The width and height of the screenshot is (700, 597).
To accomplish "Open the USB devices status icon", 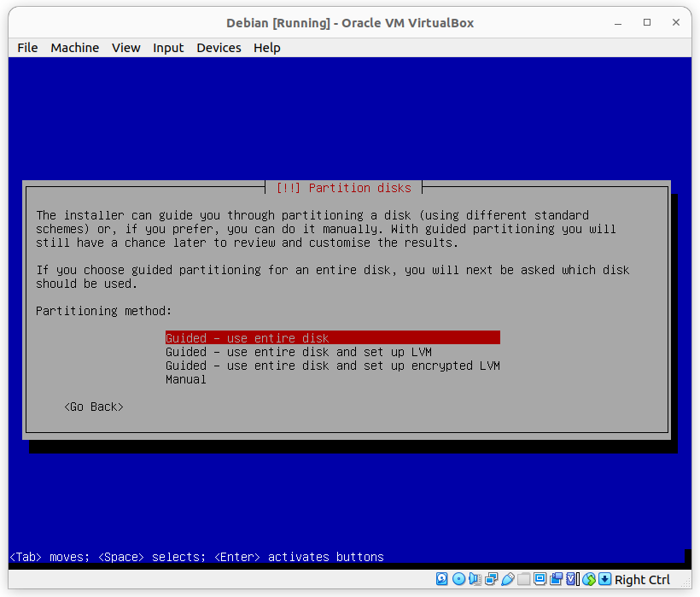I will tap(507, 579).
